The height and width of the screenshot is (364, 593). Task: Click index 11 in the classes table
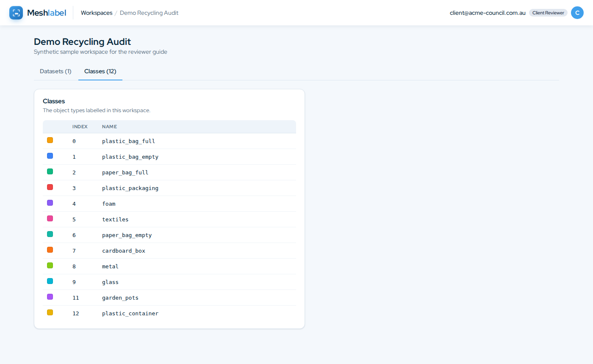pos(76,298)
